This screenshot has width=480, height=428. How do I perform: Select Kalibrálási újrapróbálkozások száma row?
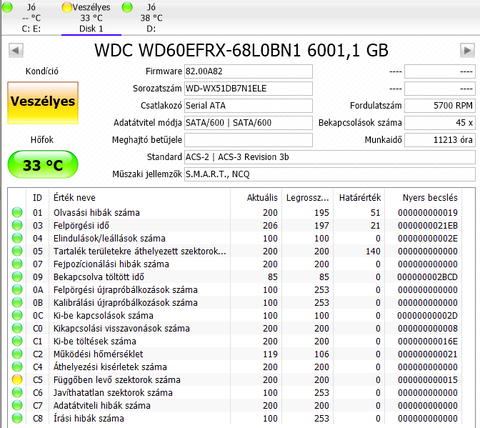click(235, 302)
